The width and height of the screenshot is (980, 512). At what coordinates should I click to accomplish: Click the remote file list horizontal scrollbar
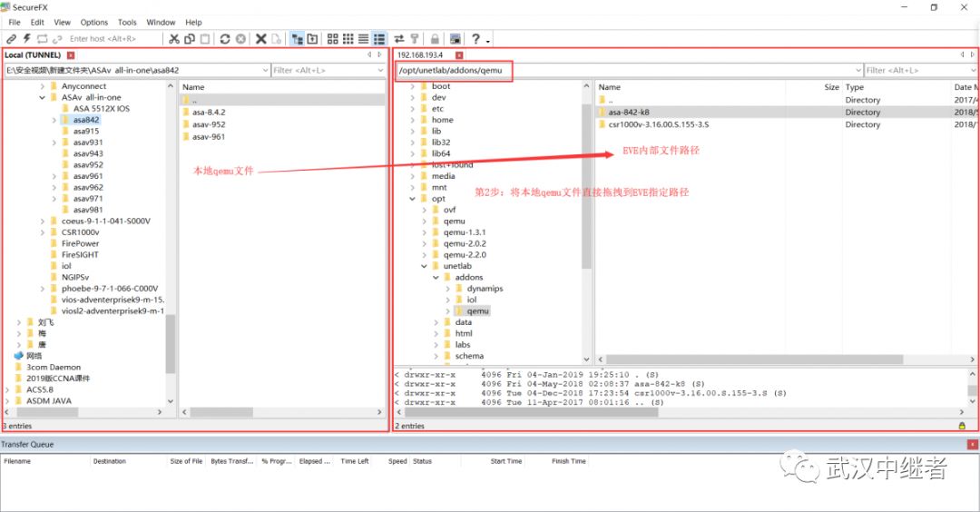click(x=754, y=359)
